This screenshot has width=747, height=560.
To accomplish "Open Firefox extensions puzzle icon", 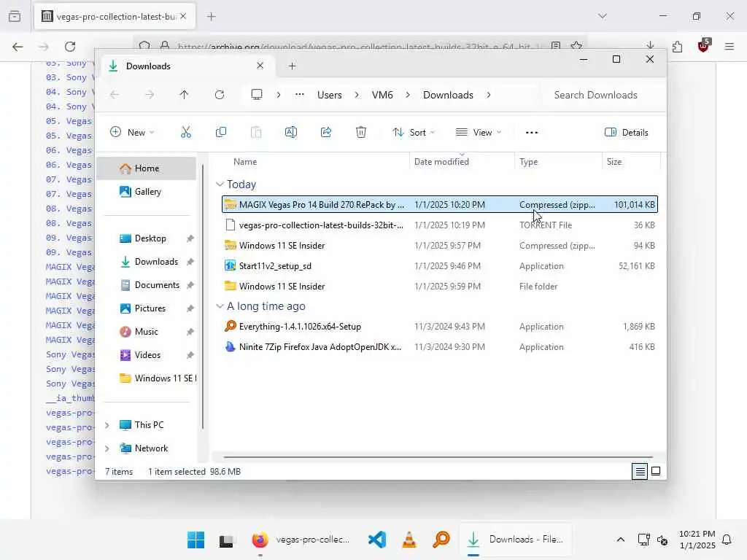I will click(677, 46).
